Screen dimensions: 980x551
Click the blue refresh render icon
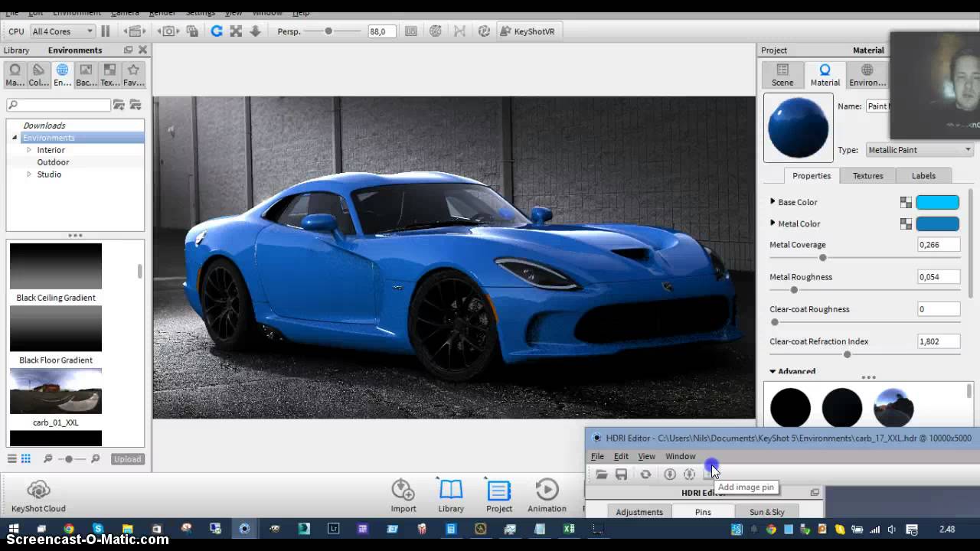pos(217,31)
